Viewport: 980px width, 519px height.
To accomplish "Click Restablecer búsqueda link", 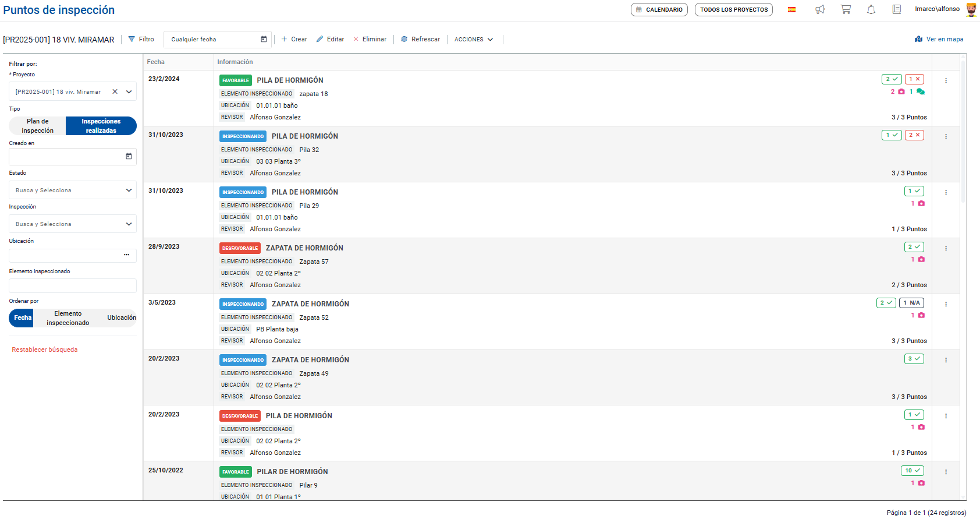I will [45, 350].
